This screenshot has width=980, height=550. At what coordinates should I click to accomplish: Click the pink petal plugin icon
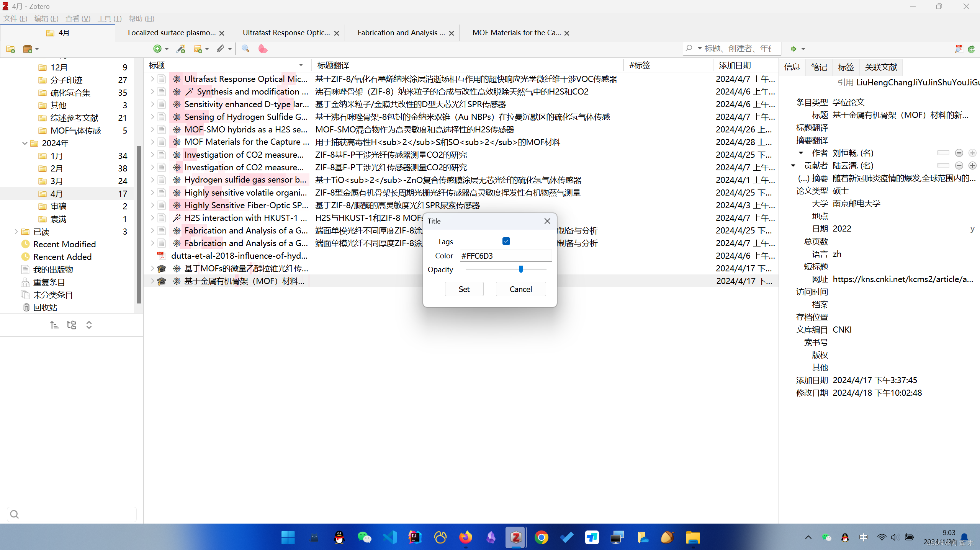263,49
